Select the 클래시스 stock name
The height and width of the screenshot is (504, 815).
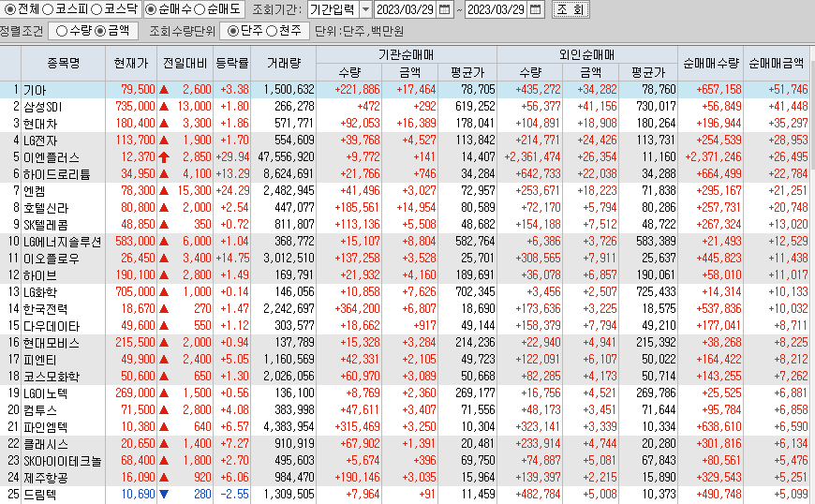coord(45,444)
